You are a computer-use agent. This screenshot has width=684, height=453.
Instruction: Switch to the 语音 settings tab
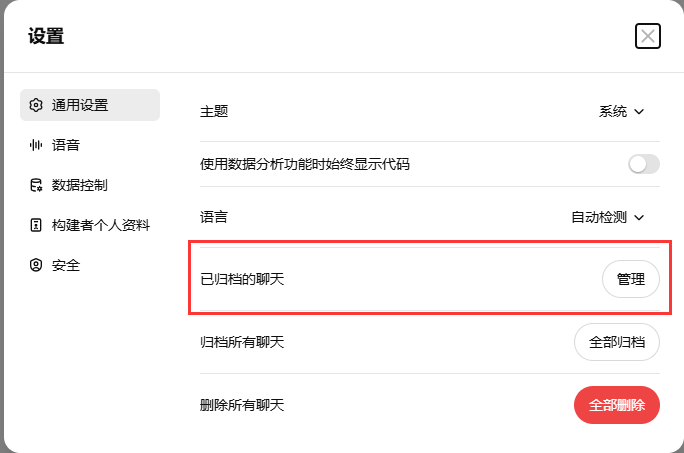(x=90, y=145)
